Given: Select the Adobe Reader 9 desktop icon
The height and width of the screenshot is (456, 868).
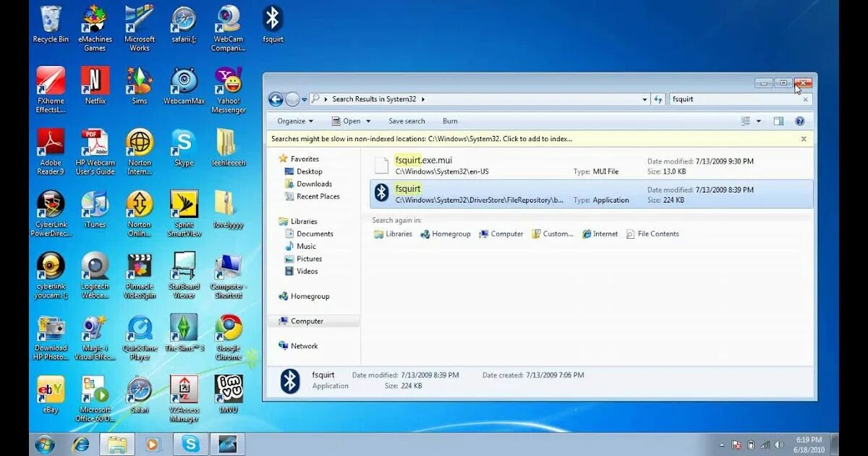Looking at the screenshot, I should point(51,152).
